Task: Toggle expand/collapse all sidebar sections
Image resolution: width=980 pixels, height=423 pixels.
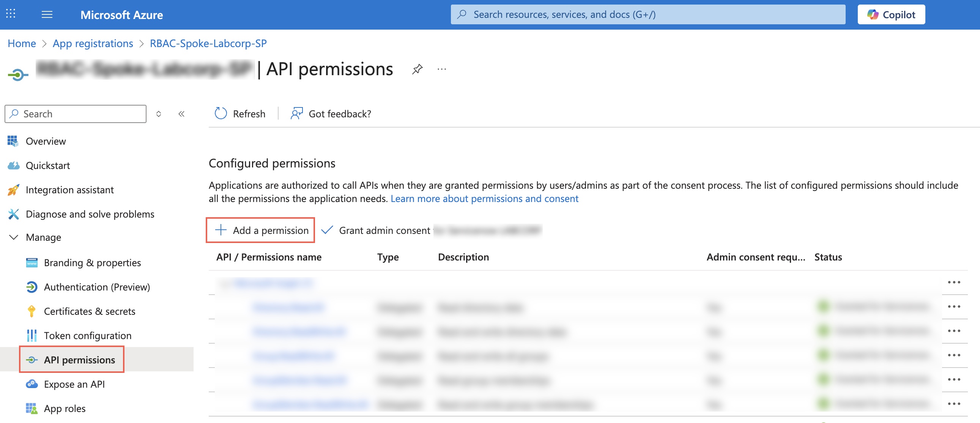Action: click(159, 114)
